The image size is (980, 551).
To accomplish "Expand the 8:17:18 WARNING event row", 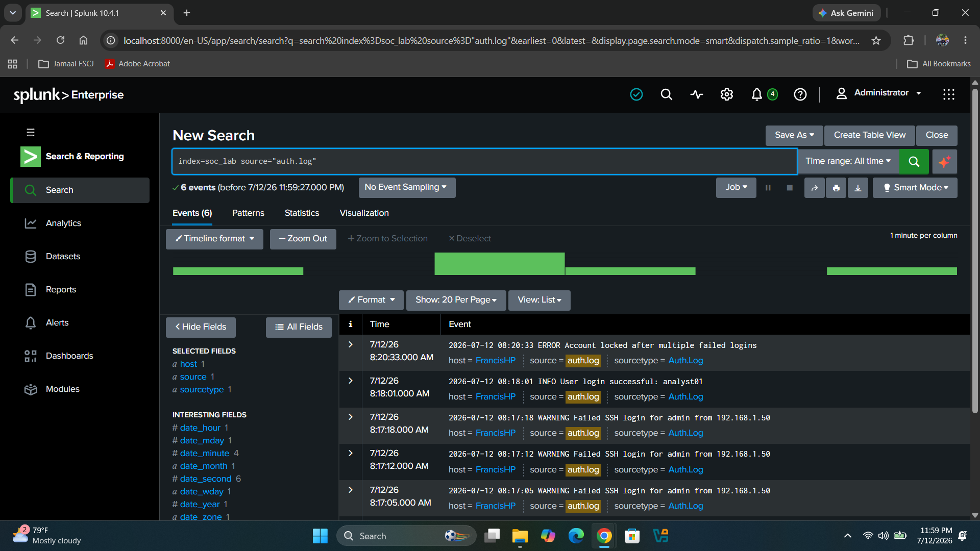I will tap(351, 417).
